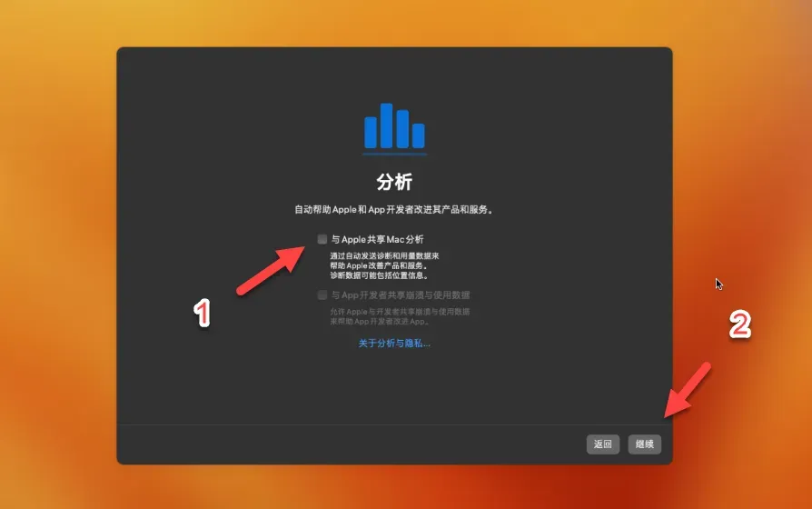Click the red arrow pointing at the checkbox

(272, 268)
